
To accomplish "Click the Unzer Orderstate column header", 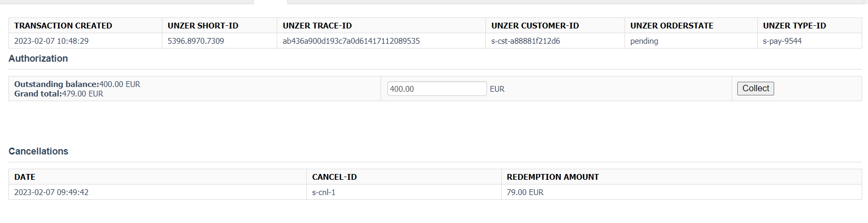I will 671,26.
